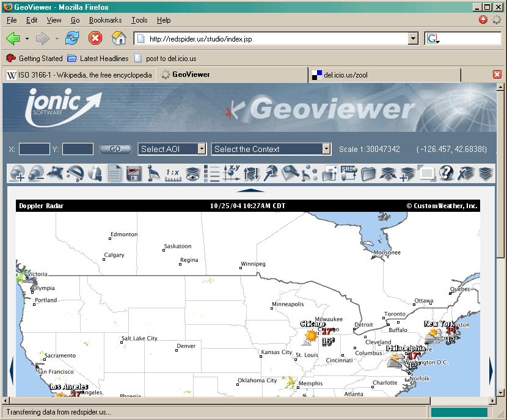Click the help question mark globe icon
The image size is (507, 420).
point(446,174)
